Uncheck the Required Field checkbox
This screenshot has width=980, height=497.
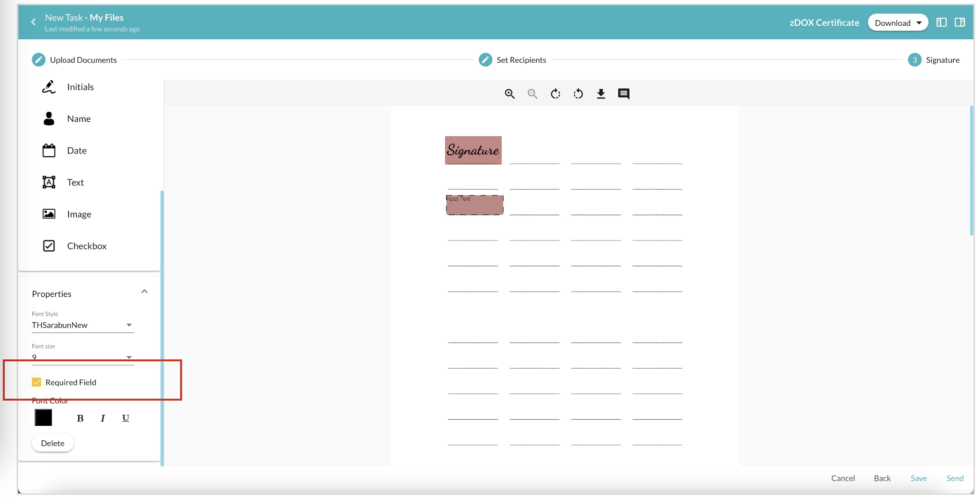pos(37,382)
